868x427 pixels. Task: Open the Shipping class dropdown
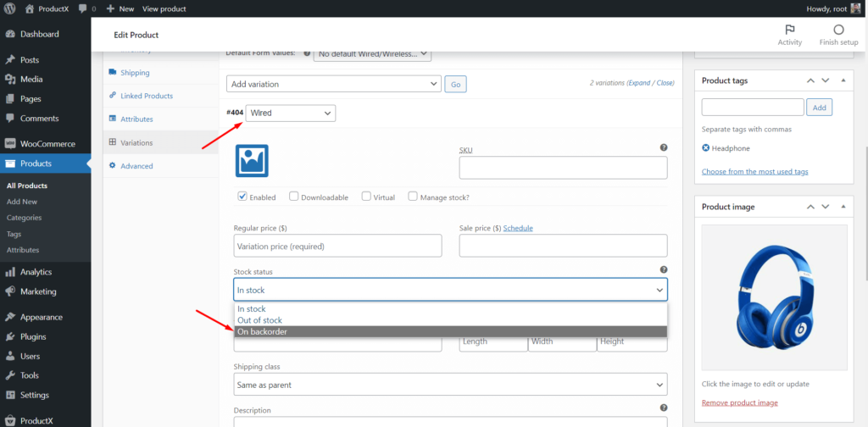click(451, 385)
